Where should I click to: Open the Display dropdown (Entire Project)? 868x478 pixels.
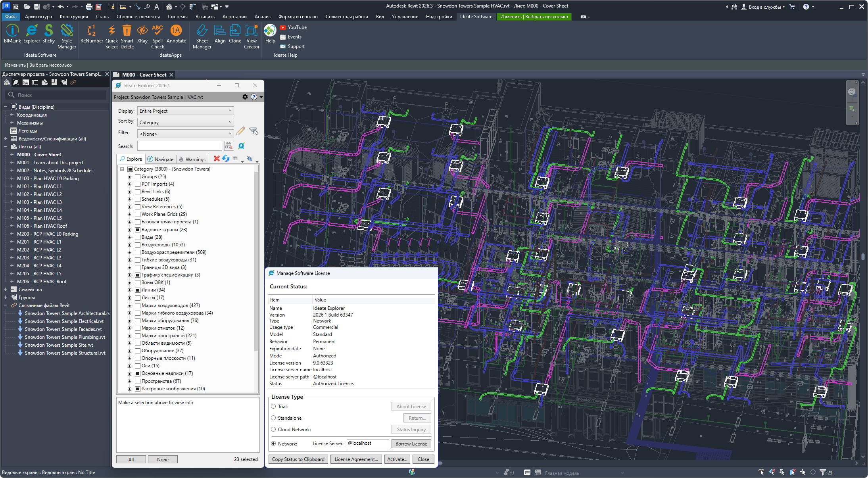(185, 111)
